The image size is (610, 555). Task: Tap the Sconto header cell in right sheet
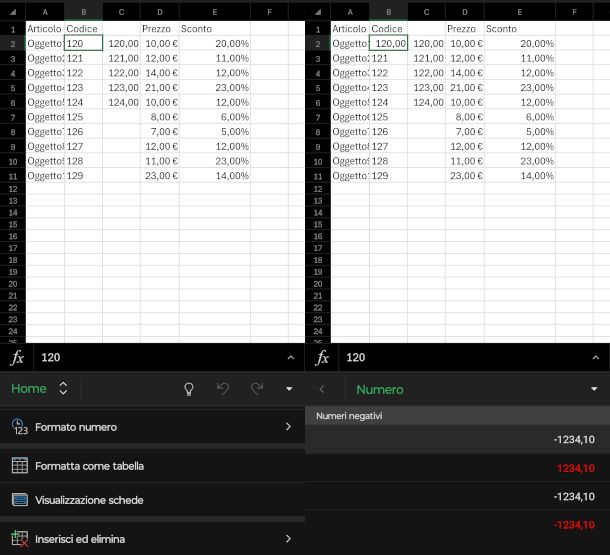tap(520, 29)
